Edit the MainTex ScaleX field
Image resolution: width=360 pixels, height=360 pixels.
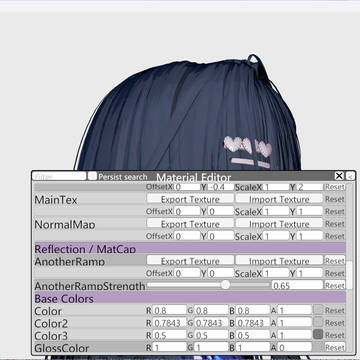coord(276,211)
